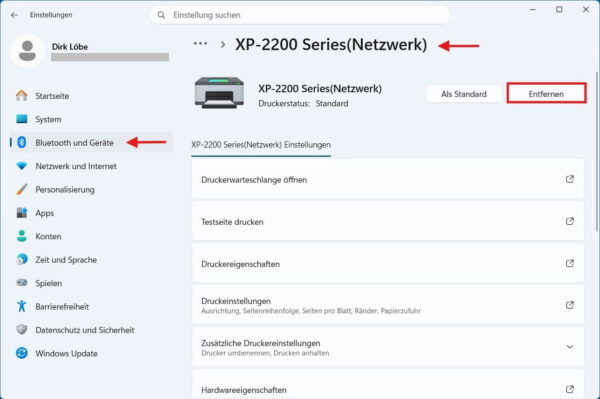Click the Windows Update sync icon
Screen dimensions: 600x399
click(22, 353)
